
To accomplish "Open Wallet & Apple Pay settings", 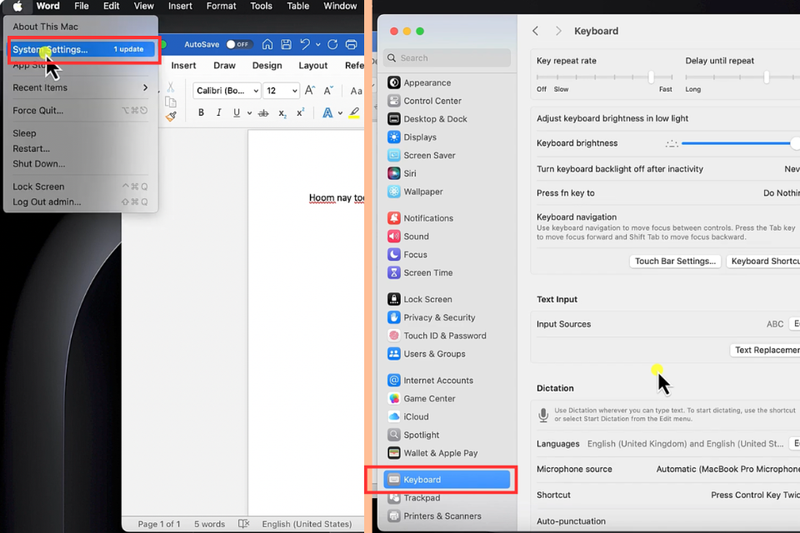I will (440, 453).
